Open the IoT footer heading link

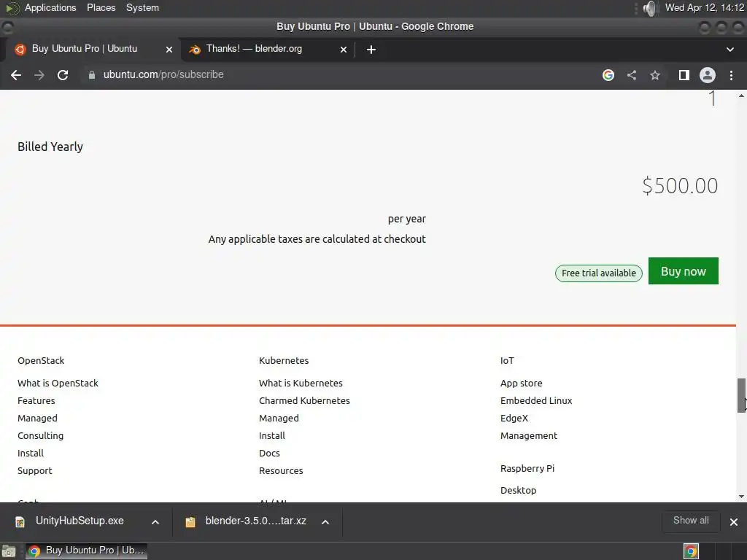507,360
